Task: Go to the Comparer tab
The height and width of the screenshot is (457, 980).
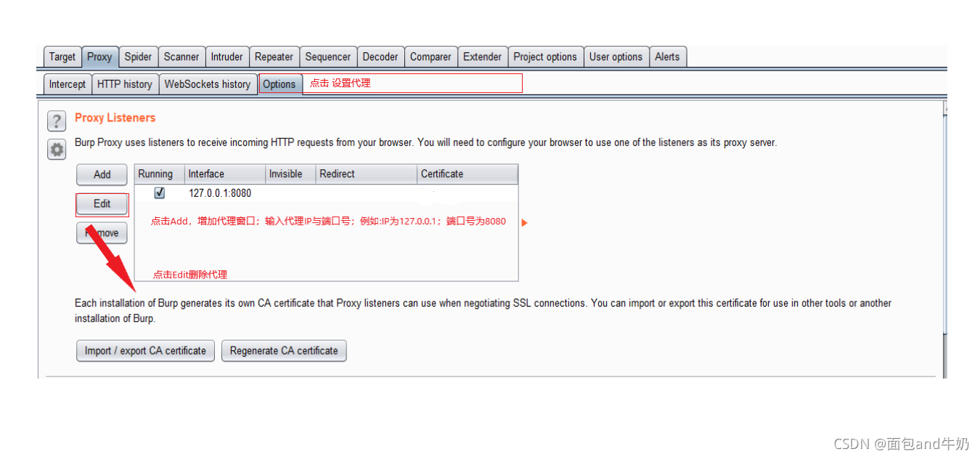Action: click(430, 57)
